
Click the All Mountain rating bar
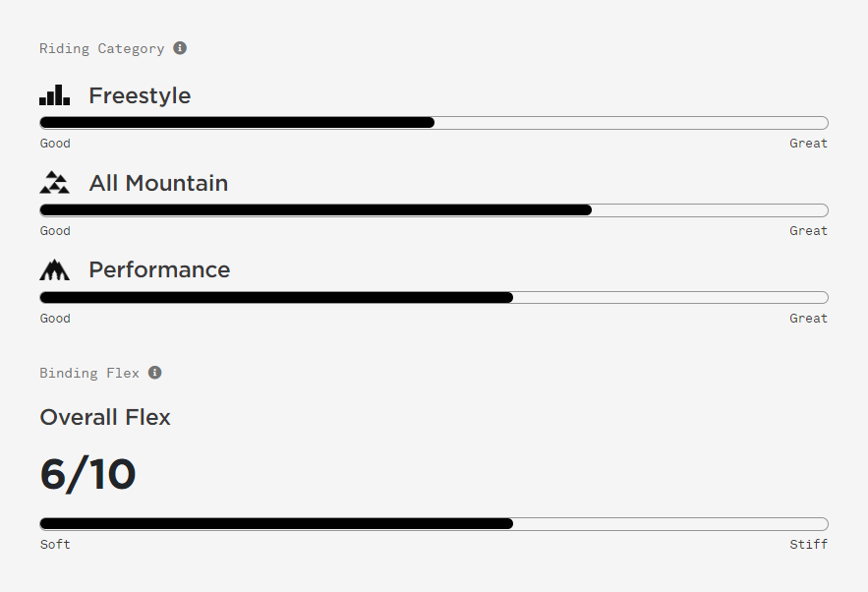click(x=434, y=210)
